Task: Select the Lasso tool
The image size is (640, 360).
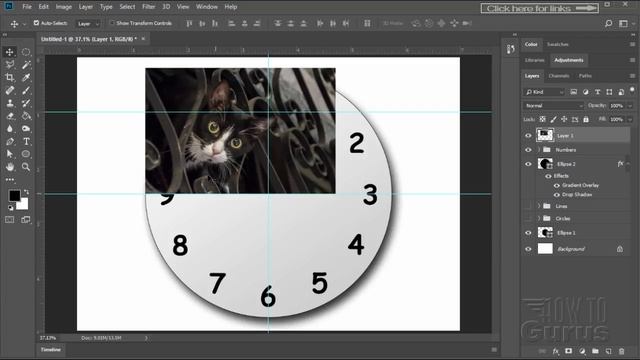Action: (9, 64)
